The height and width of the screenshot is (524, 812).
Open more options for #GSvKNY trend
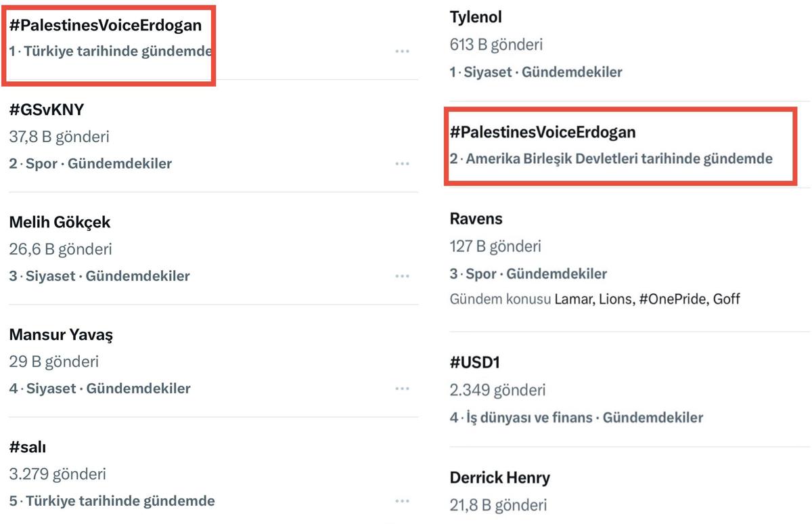pos(403,164)
